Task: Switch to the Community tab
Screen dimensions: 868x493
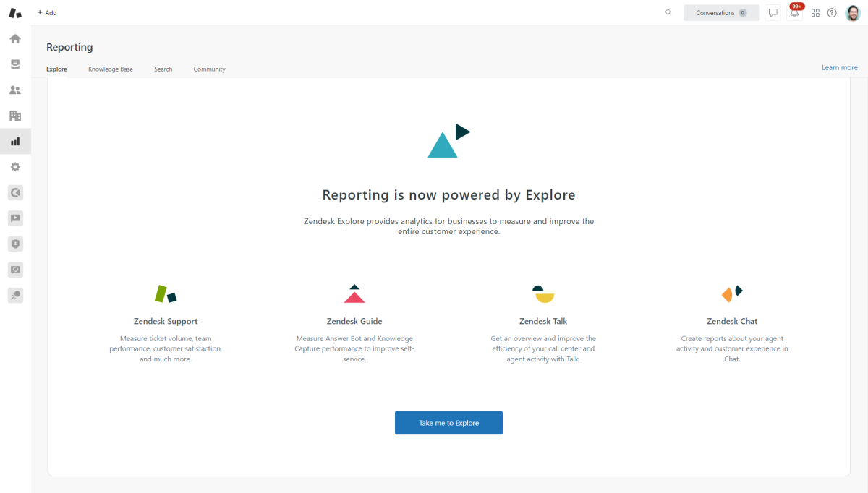Action: [x=209, y=69]
